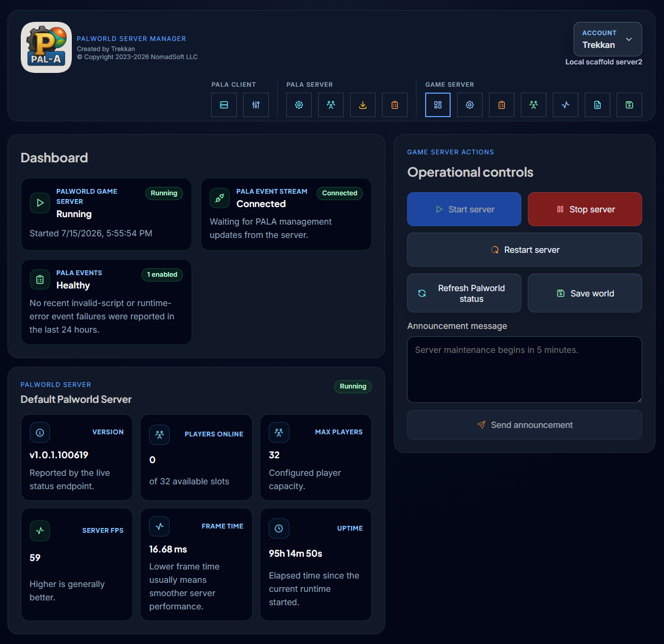Click Running badge beside Default Palworld Server
The width and height of the screenshot is (664, 644).
(353, 386)
